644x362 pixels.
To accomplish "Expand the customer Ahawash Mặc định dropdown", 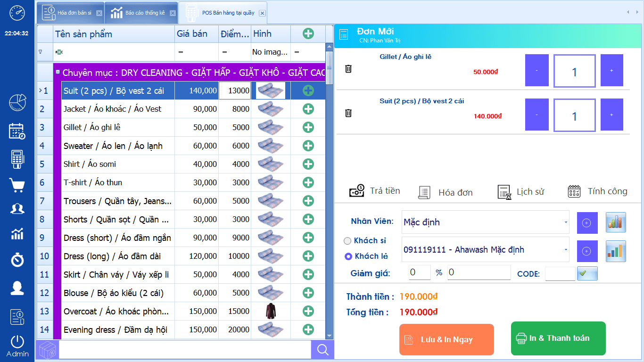I will (566, 250).
